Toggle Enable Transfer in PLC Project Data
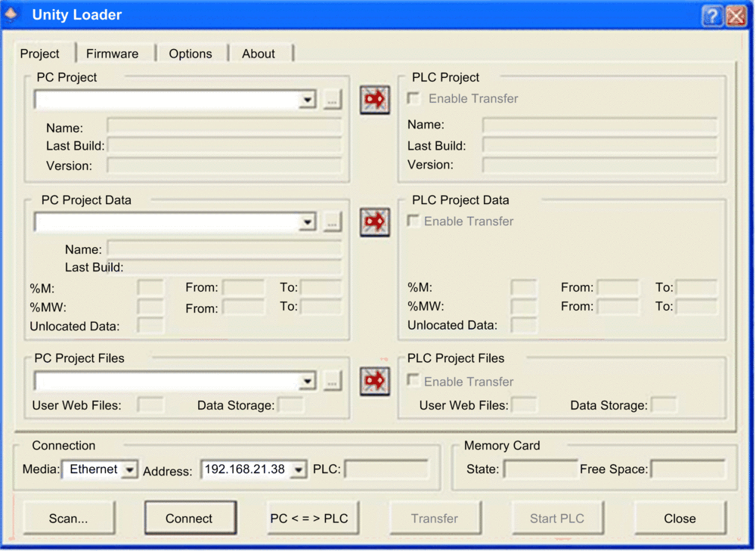Screen dimensions: 756x551 tap(414, 221)
